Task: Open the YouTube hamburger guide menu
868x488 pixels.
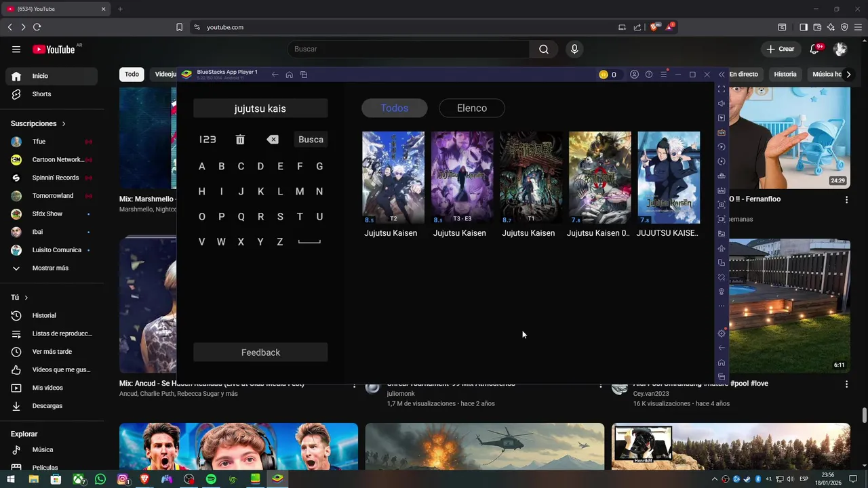Action: tap(16, 49)
